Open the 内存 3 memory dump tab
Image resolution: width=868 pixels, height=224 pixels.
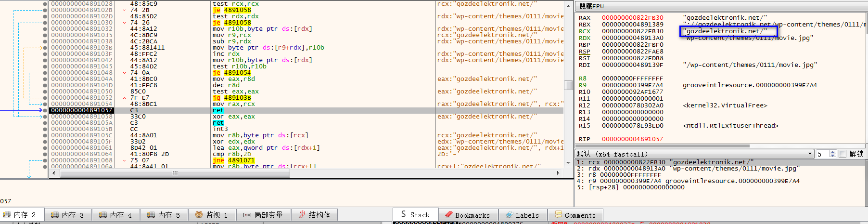[68, 215]
